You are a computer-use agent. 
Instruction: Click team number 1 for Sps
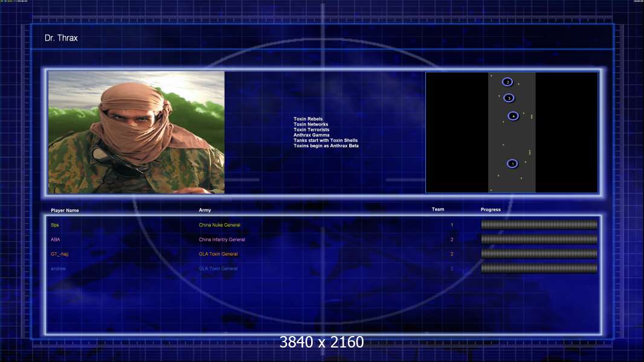pos(452,225)
